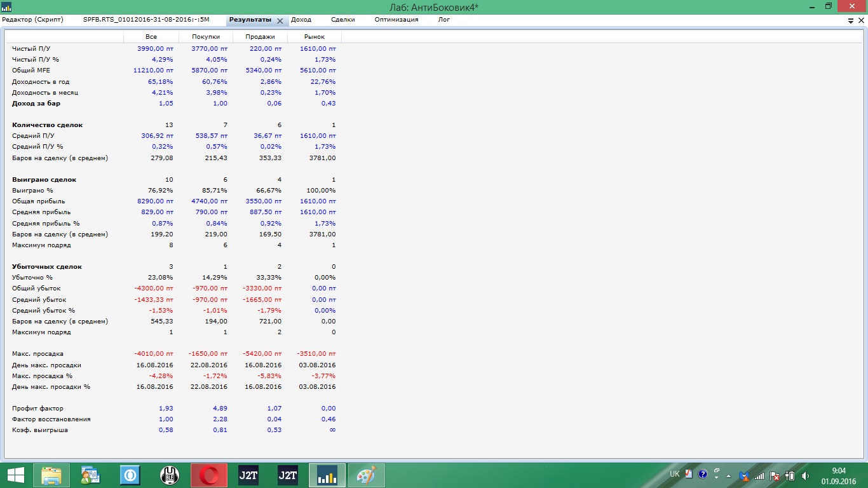
Task: Click the Фактор восстановления row label
Action: 51,419
